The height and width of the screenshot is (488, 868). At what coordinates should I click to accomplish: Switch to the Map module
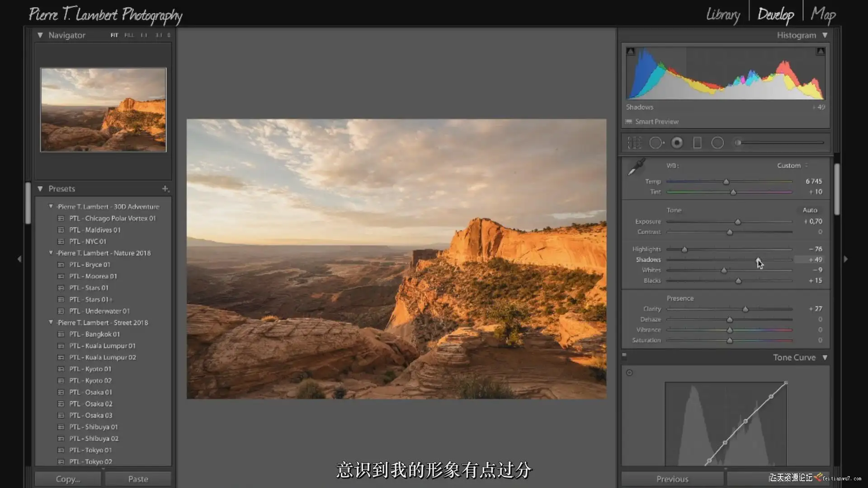(x=823, y=14)
